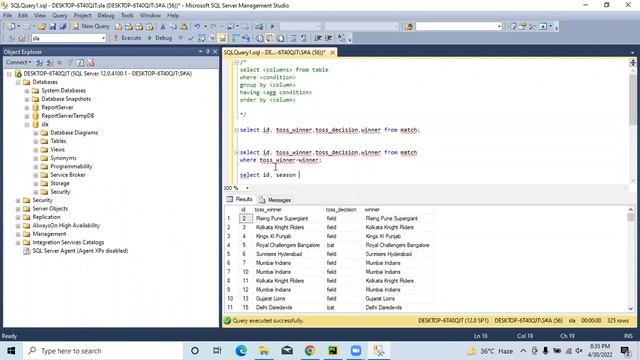This screenshot has height=360, width=640.
Task: Close the SQLQuery1.sql tab
Action: [x=333, y=52]
